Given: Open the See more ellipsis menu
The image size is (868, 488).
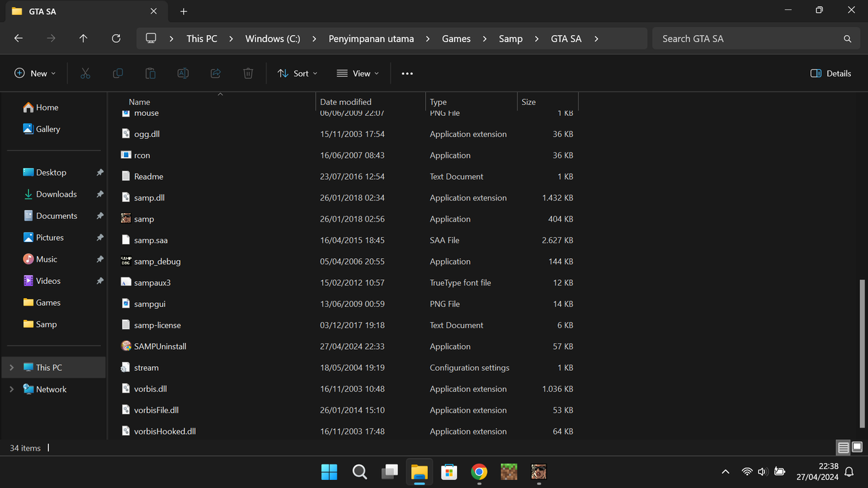Looking at the screenshot, I should pyautogui.click(x=407, y=73).
